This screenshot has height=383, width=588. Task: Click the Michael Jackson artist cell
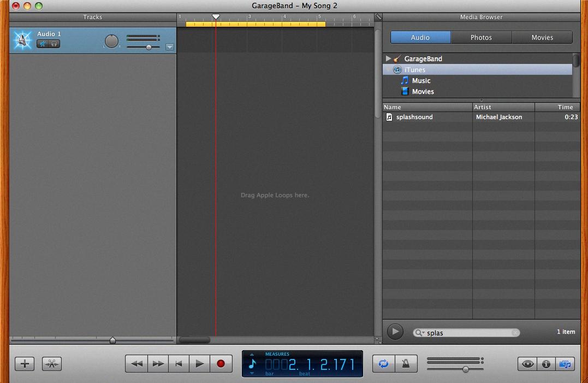tap(499, 117)
